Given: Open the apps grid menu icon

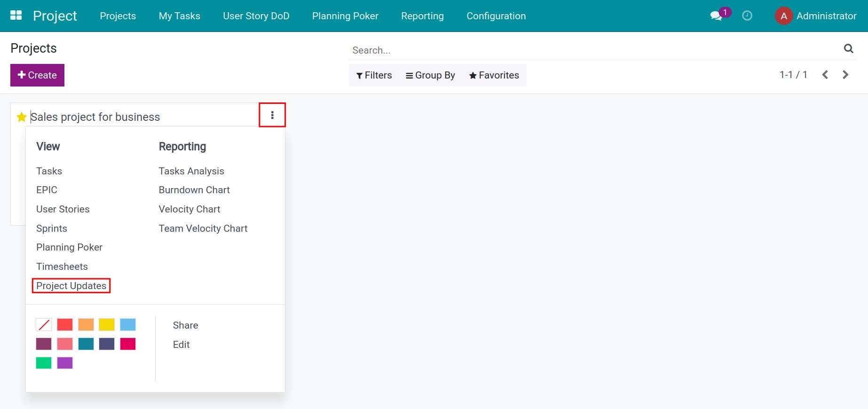Looking at the screenshot, I should pos(16,16).
